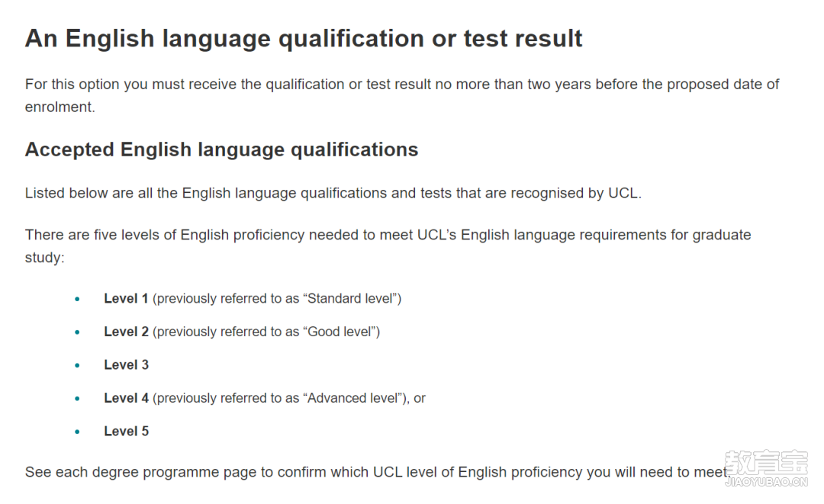Click the bullet point before Level 5
824x504 pixels.
pos(77,432)
